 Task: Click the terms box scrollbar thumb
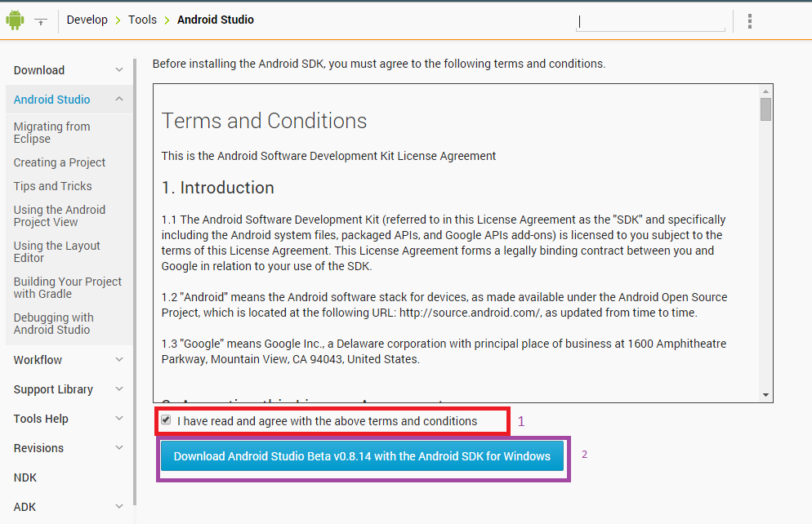point(765,109)
